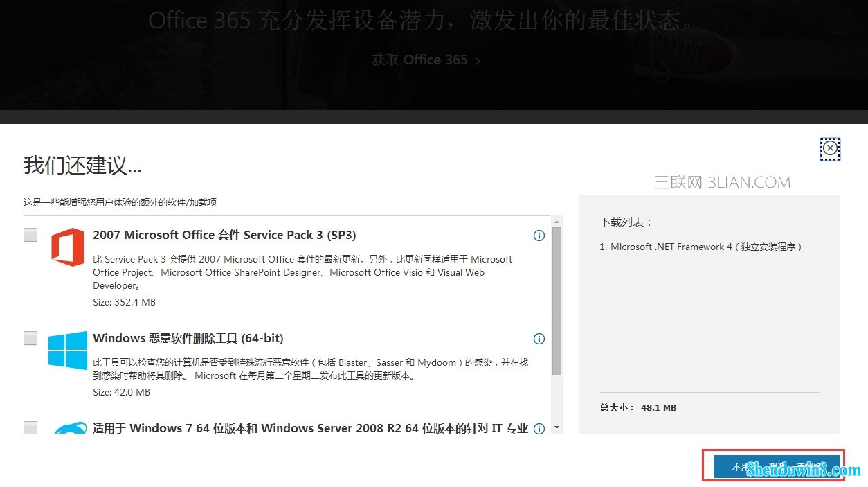Image resolution: width=868 pixels, height=487 pixels.
Task: Click the 总大小 48.1 MB text
Action: coord(638,407)
